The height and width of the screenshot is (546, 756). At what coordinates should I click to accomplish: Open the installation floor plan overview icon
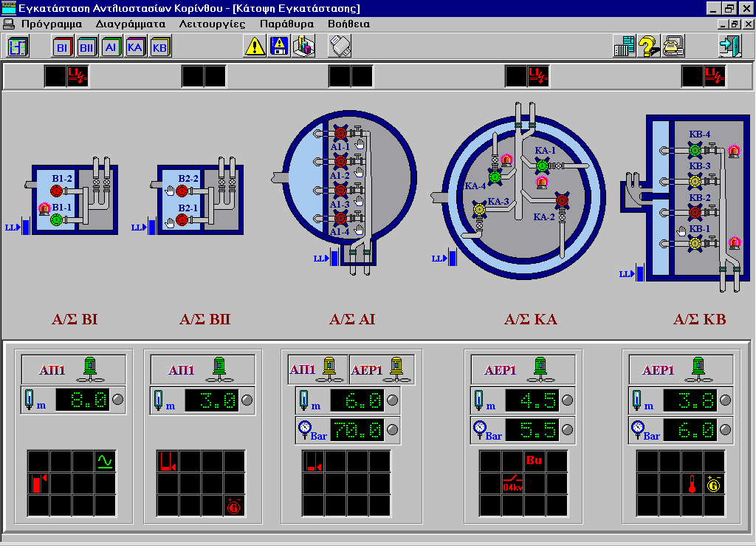(x=18, y=47)
